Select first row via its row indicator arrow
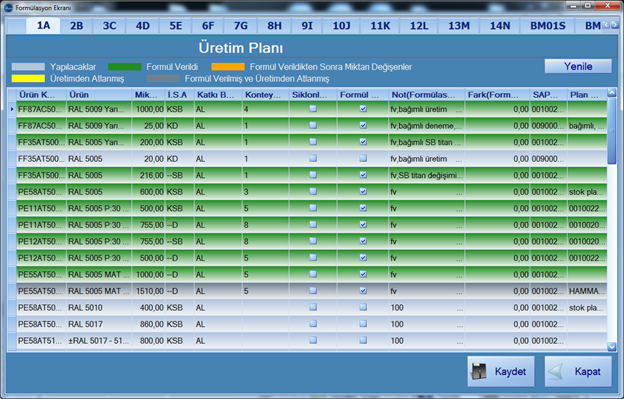The image size is (624, 399). (12, 109)
